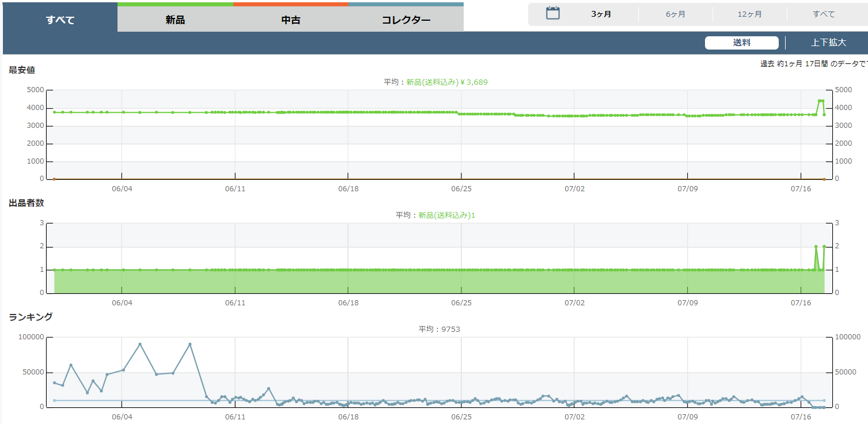Click the ranking peak just after 06/04

click(x=140, y=344)
